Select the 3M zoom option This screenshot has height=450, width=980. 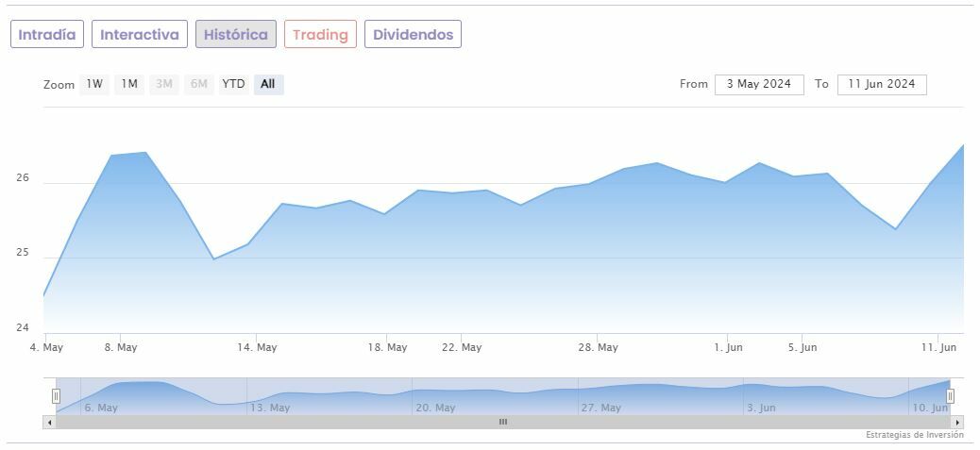click(x=164, y=84)
